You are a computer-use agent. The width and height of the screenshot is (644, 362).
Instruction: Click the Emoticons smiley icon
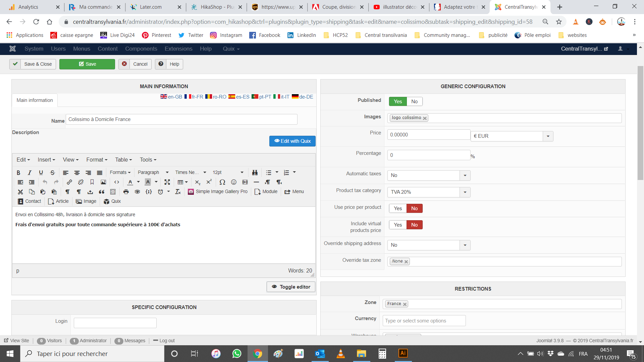tap(234, 182)
